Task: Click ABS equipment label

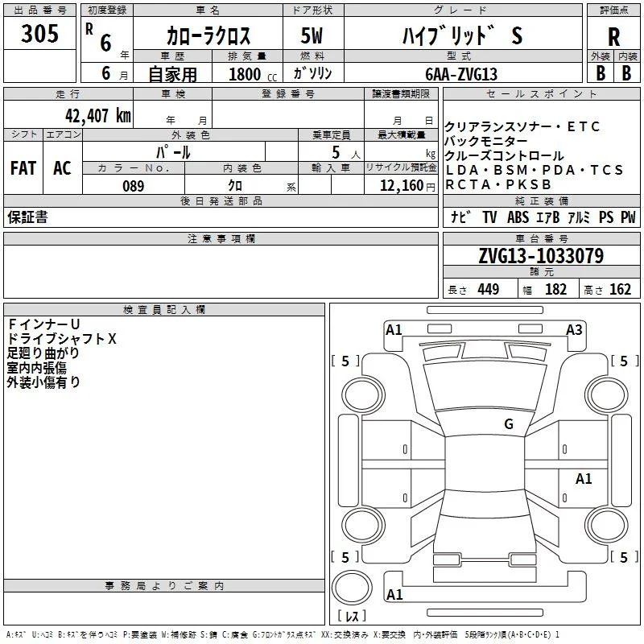Action: [518, 217]
